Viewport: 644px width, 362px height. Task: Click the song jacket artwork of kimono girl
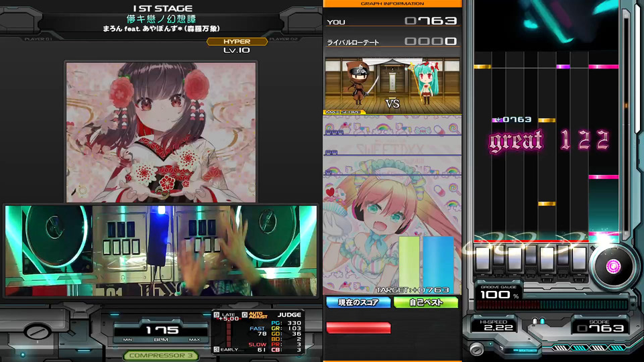coord(161,132)
